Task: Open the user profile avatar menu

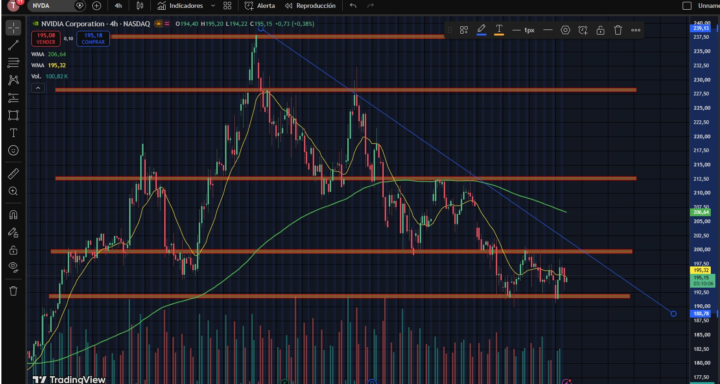Action: (14, 6)
